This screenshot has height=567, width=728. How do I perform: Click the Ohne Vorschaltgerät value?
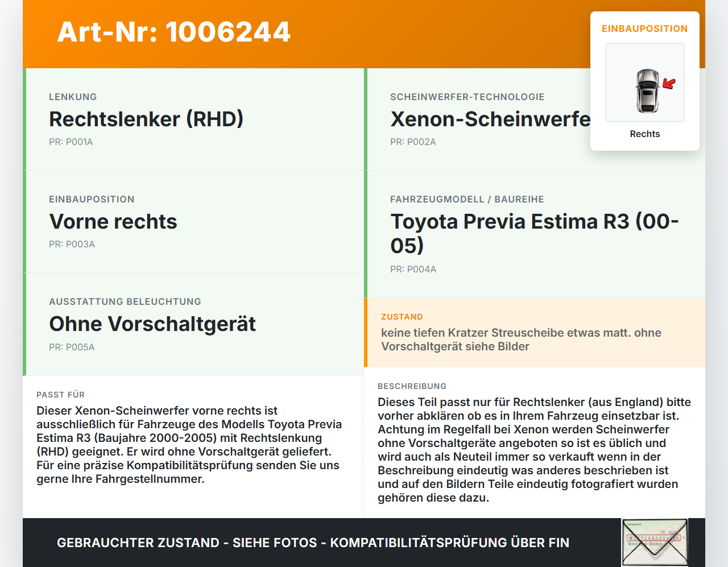pos(152,324)
